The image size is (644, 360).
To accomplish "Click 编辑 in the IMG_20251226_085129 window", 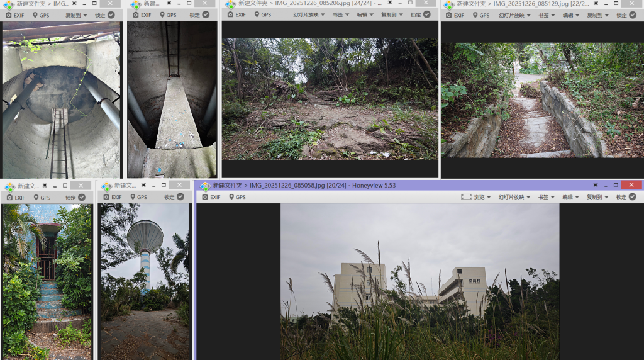I will [570, 14].
